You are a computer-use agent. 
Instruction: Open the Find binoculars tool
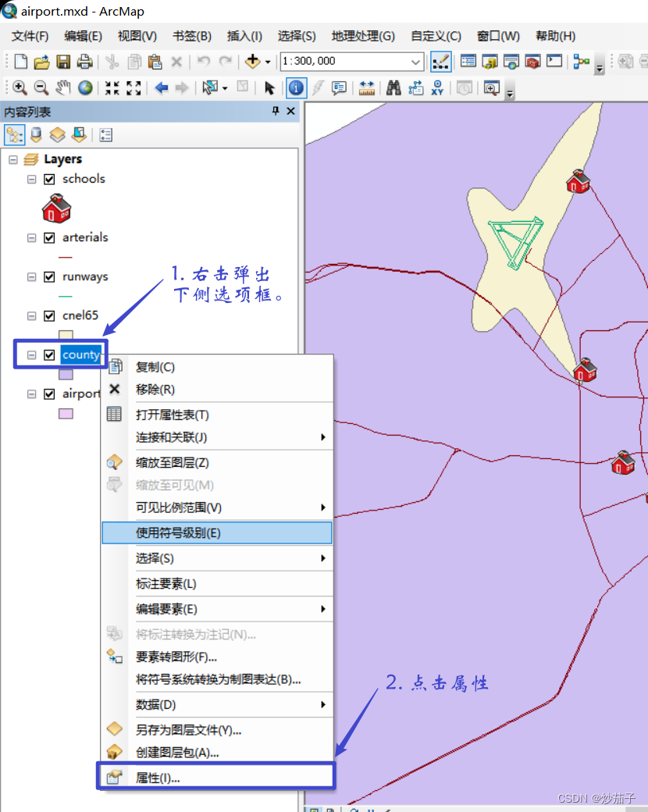[393, 87]
